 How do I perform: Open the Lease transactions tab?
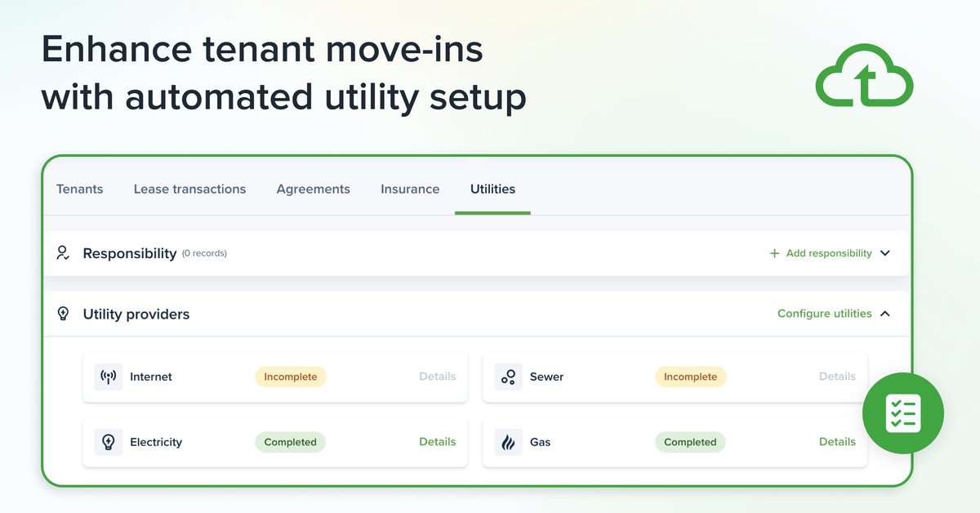coord(189,189)
